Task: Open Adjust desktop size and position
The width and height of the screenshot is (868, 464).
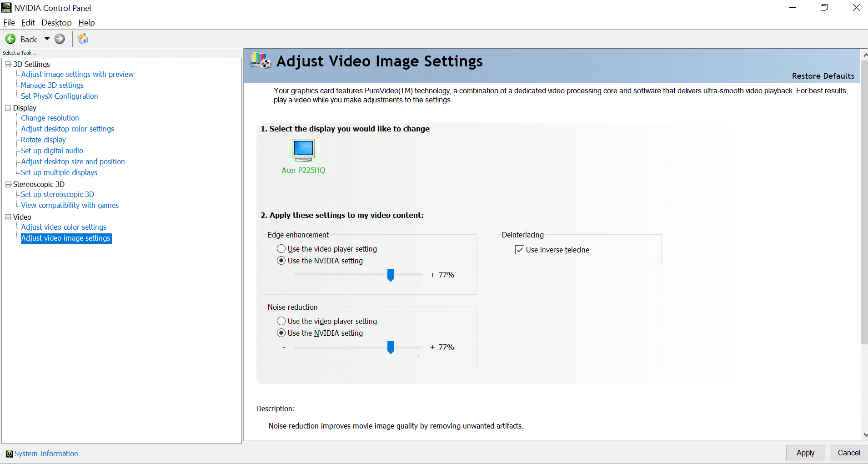Action: [x=73, y=161]
